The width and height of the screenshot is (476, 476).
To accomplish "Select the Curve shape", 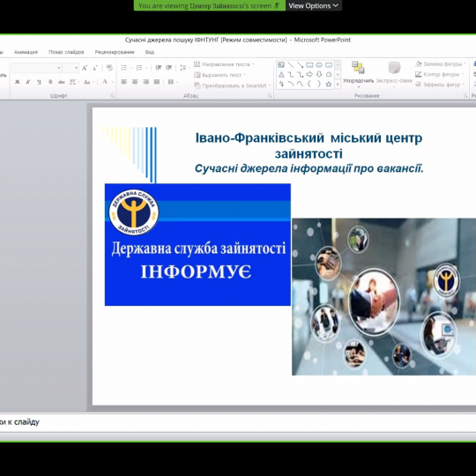I will tap(300, 84).
